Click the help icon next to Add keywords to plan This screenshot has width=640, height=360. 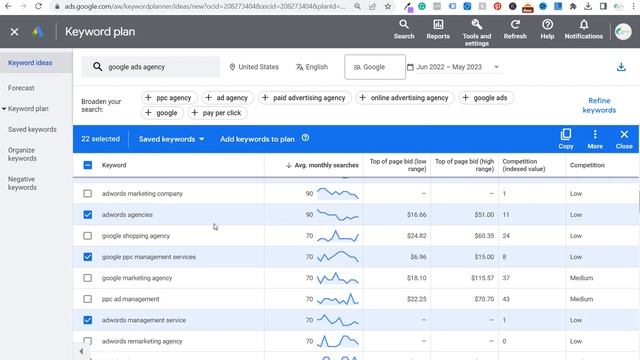305,138
